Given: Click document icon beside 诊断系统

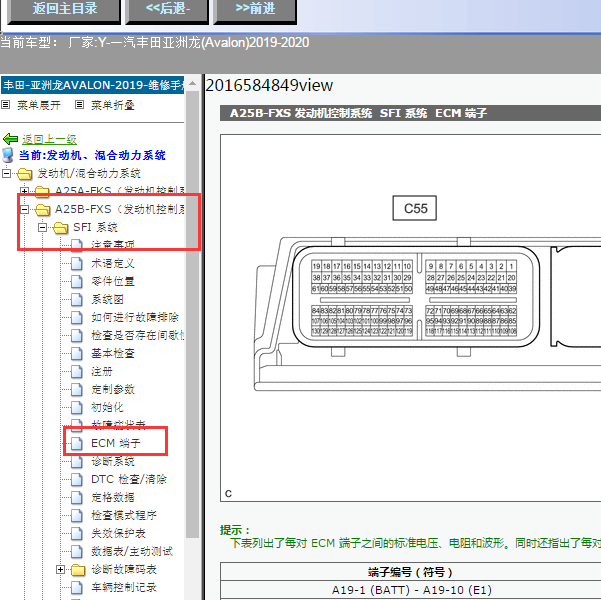Looking at the screenshot, I should click(x=77, y=461).
